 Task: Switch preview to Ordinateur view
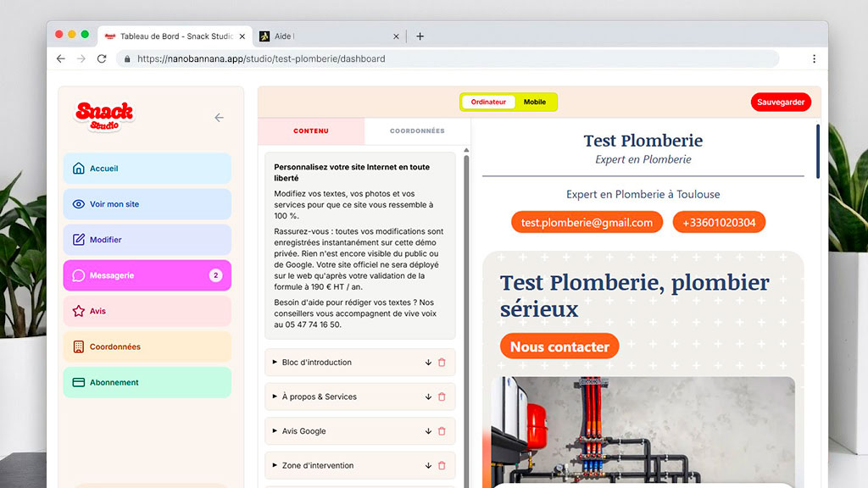(x=488, y=102)
